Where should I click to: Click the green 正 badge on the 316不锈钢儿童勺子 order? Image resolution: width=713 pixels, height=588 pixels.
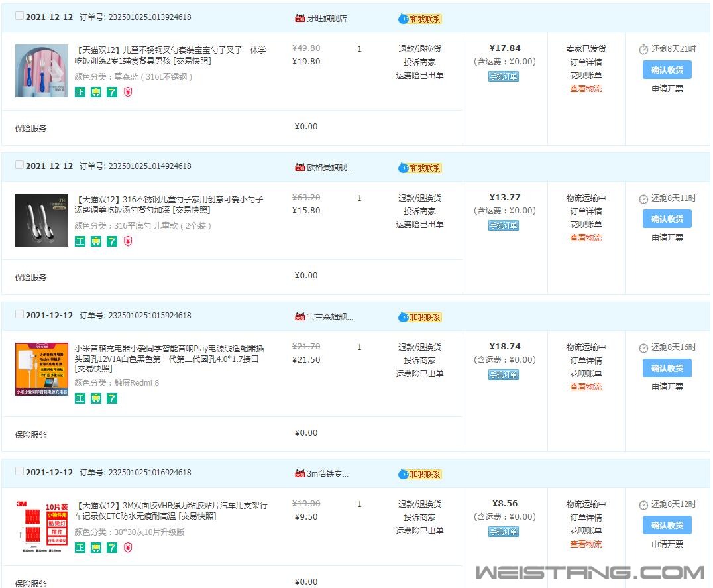tap(80, 241)
